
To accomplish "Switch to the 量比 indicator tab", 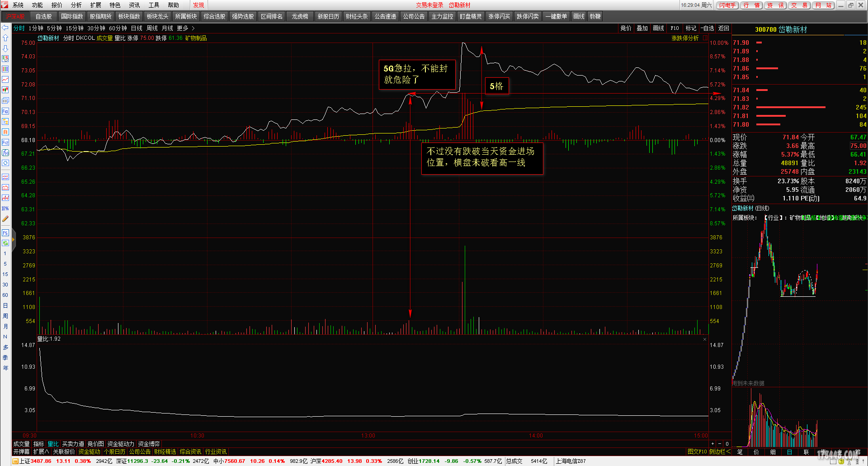I will pos(53,444).
